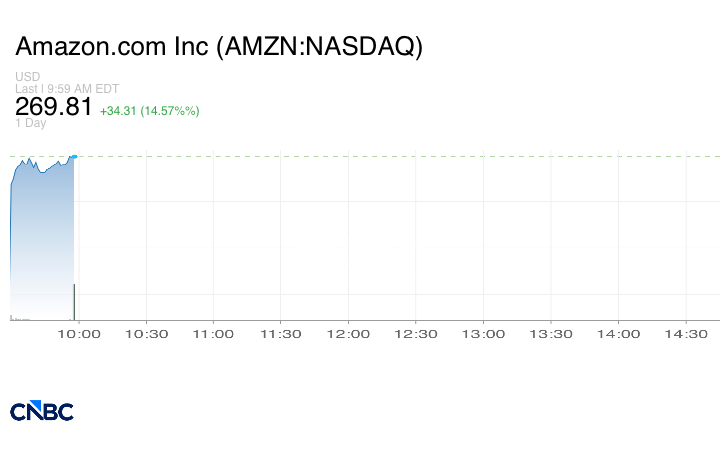Select the 10:30 time axis label
Viewport: 720px width, 450px height.
146,334
